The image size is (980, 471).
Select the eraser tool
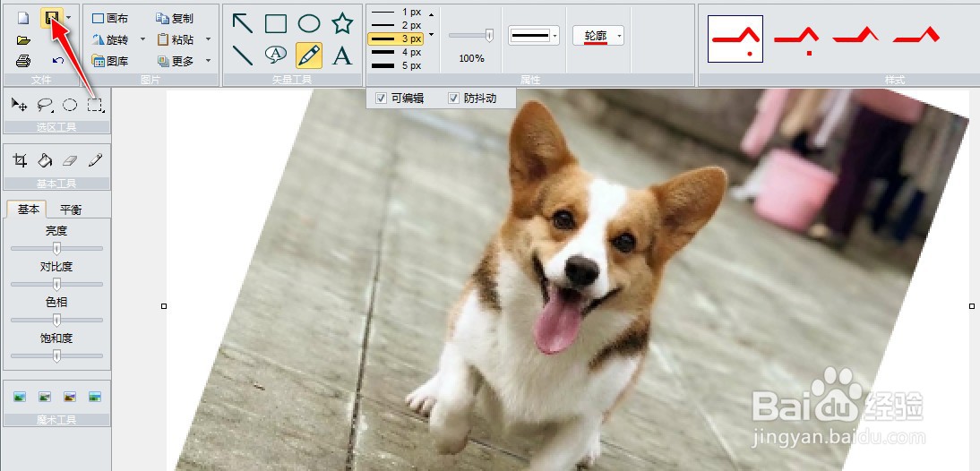(x=70, y=161)
